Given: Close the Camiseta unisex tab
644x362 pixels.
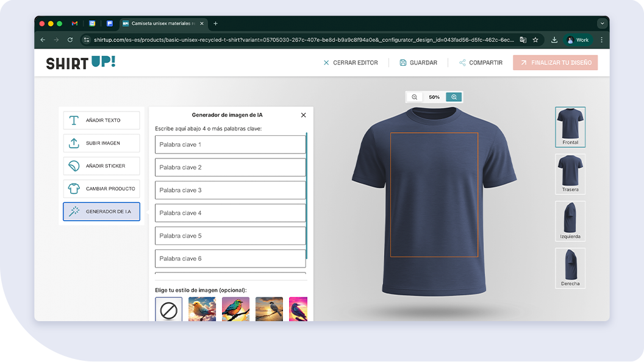Looking at the screenshot, I should (202, 23).
